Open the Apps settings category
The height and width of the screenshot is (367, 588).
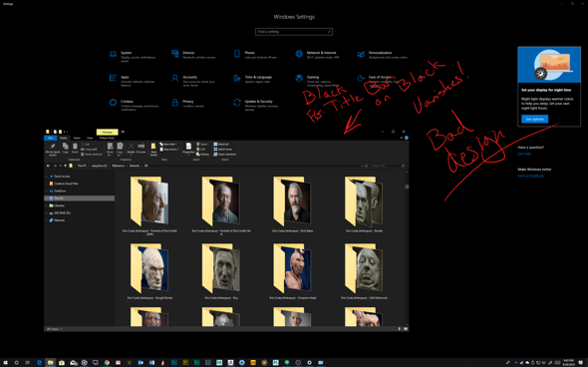(x=132, y=81)
